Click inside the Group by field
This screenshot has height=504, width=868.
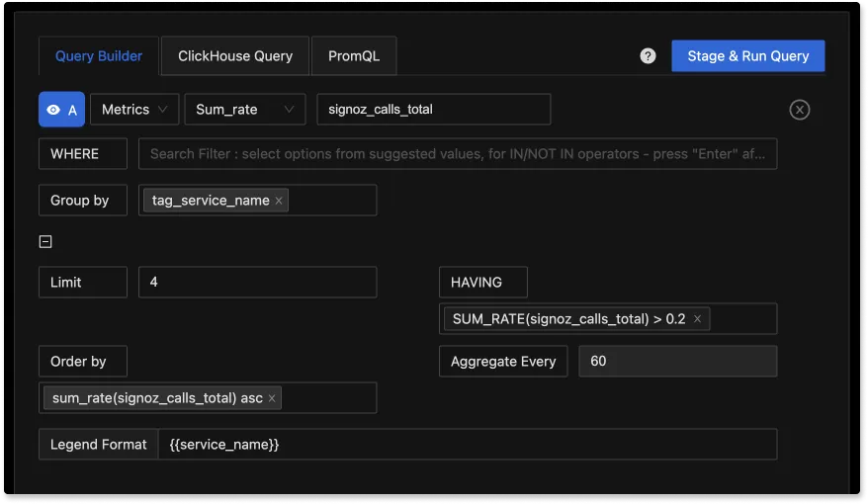pos(257,201)
